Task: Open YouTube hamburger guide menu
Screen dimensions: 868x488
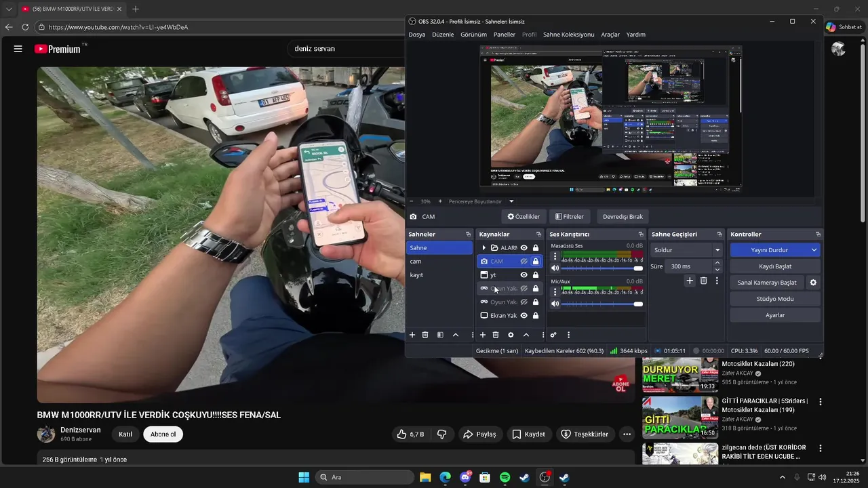Action: coord(18,49)
